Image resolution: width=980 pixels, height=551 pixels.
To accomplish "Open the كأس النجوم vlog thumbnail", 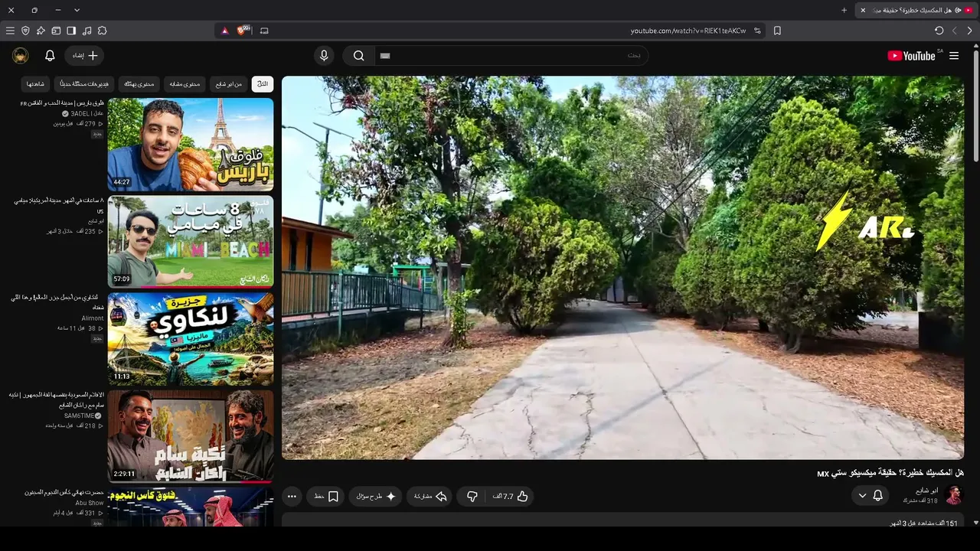I will (191, 507).
